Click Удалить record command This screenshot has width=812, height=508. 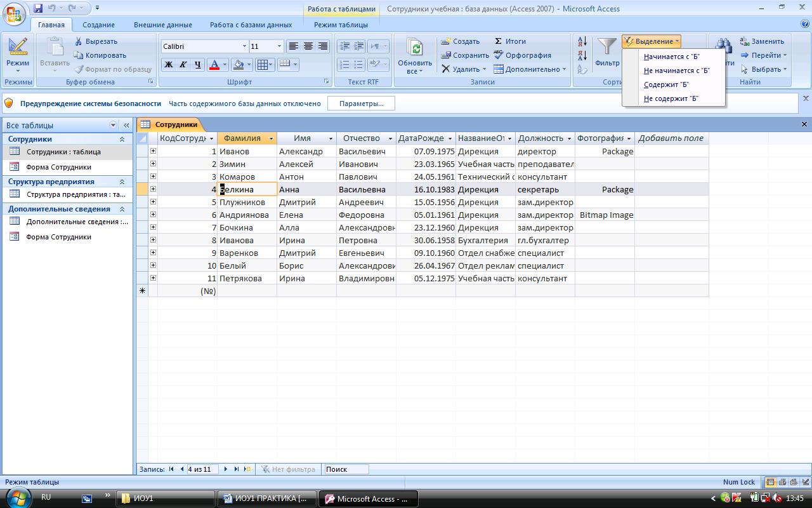point(464,69)
